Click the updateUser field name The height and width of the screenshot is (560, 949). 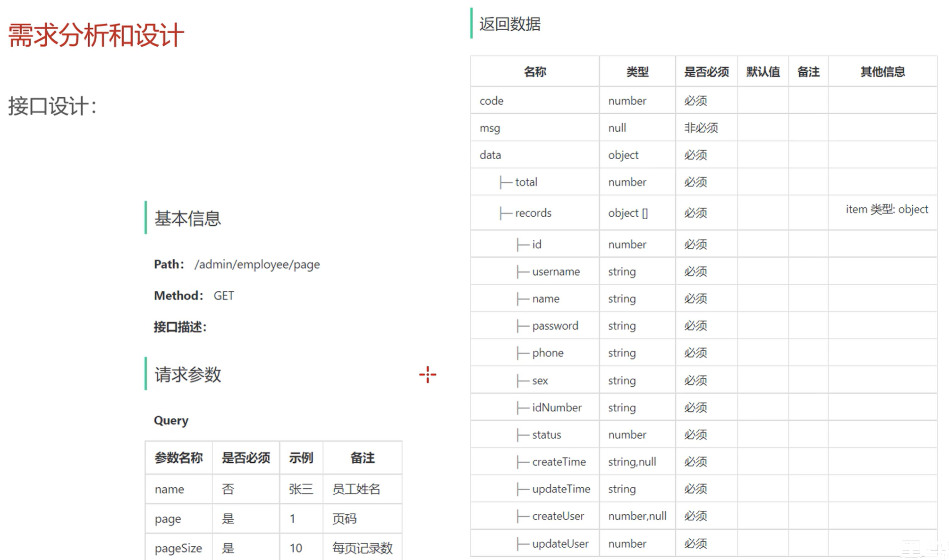[560, 543]
